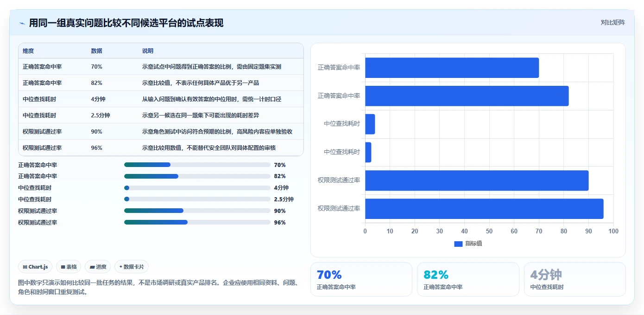644x315 pixels.
Task: Click the x-axis tick label 100
Action: (613, 231)
